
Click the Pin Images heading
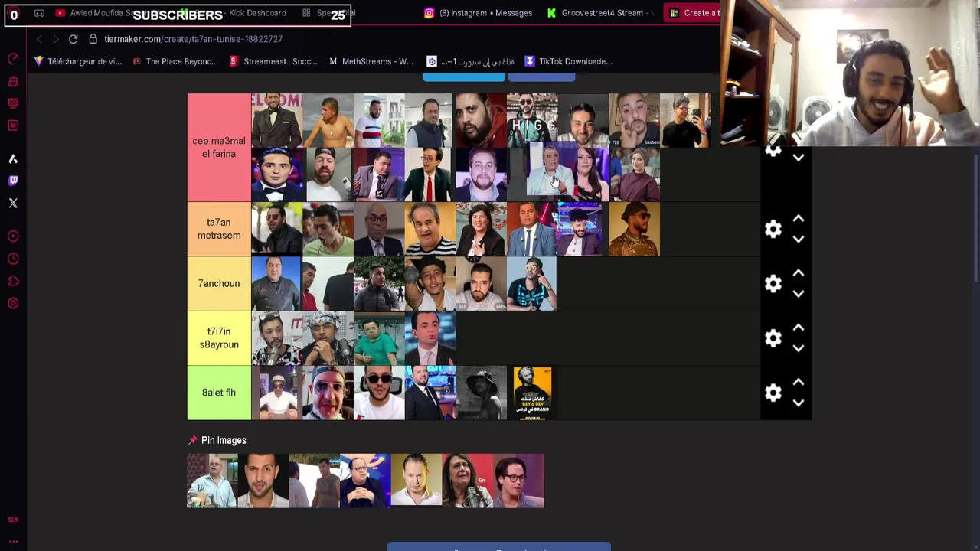pyautogui.click(x=224, y=440)
